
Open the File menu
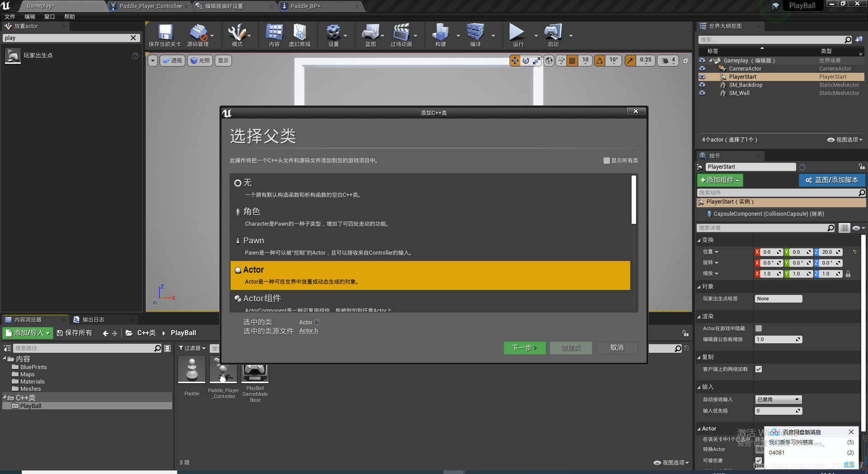[10, 17]
